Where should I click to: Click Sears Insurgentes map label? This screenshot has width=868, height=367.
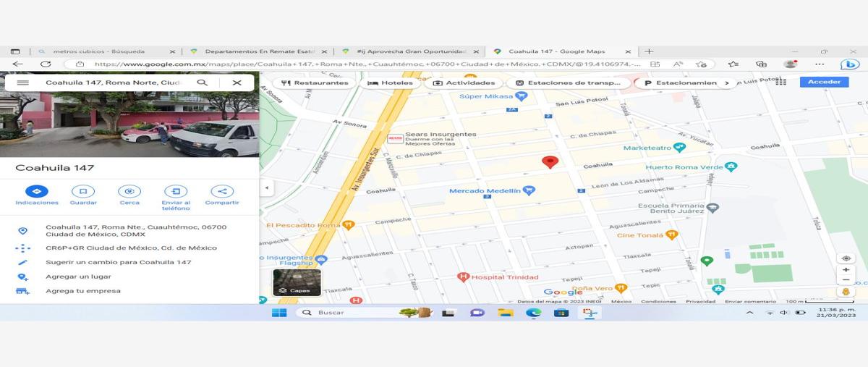point(441,134)
